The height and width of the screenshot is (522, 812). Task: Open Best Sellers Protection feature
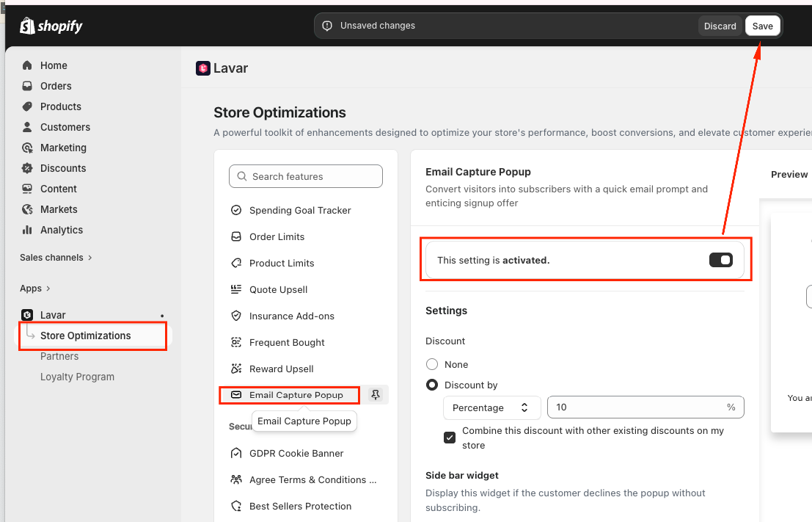pyautogui.click(x=300, y=506)
